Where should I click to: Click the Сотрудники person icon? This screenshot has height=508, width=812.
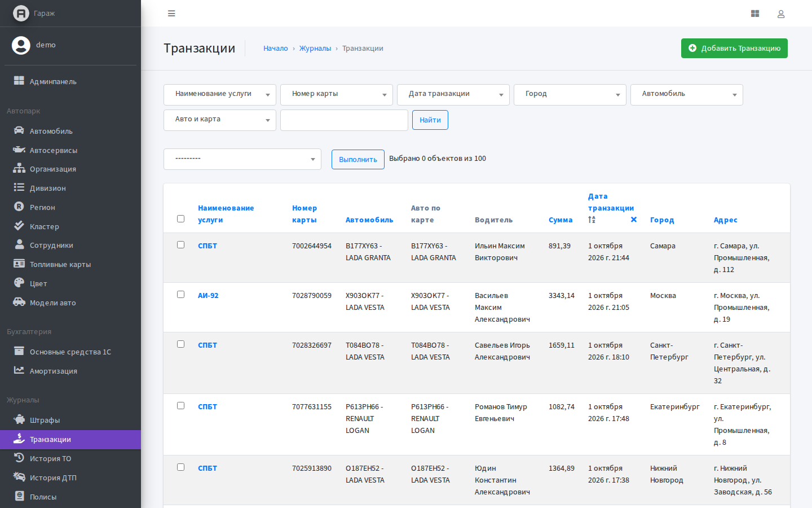coord(19,244)
